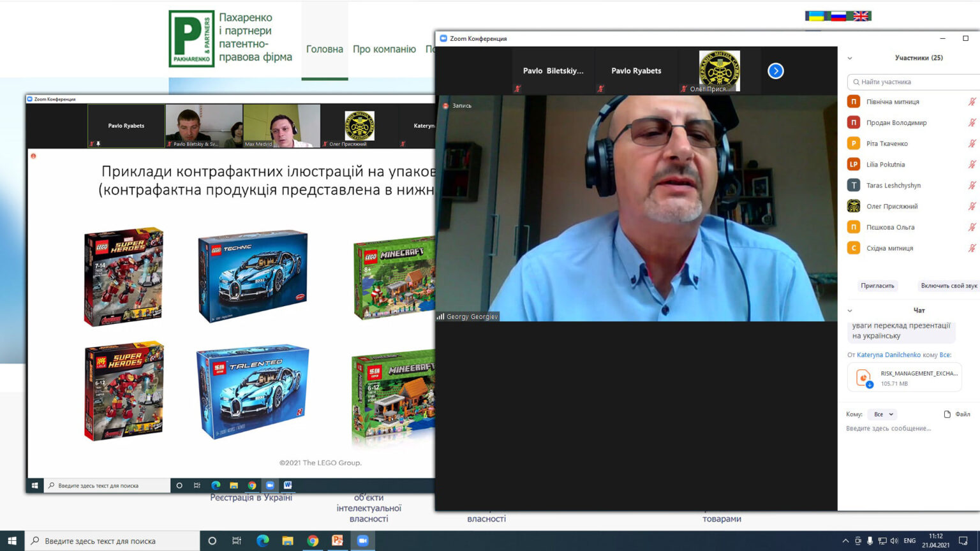Click File Explorer in shared screen taskbar
This screenshot has width=980, height=551.
coord(234,485)
